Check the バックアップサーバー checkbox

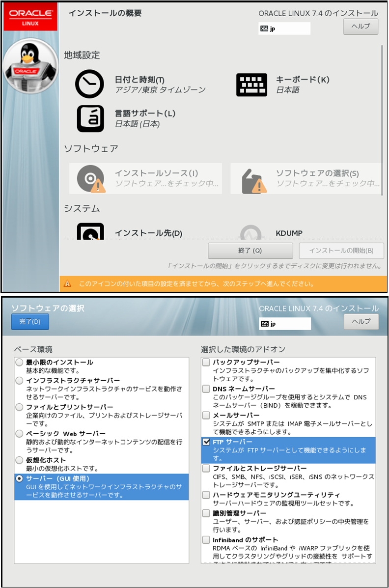(206, 362)
